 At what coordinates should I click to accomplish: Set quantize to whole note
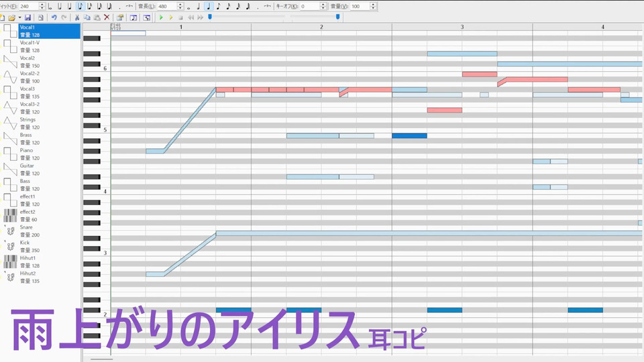pos(50,6)
